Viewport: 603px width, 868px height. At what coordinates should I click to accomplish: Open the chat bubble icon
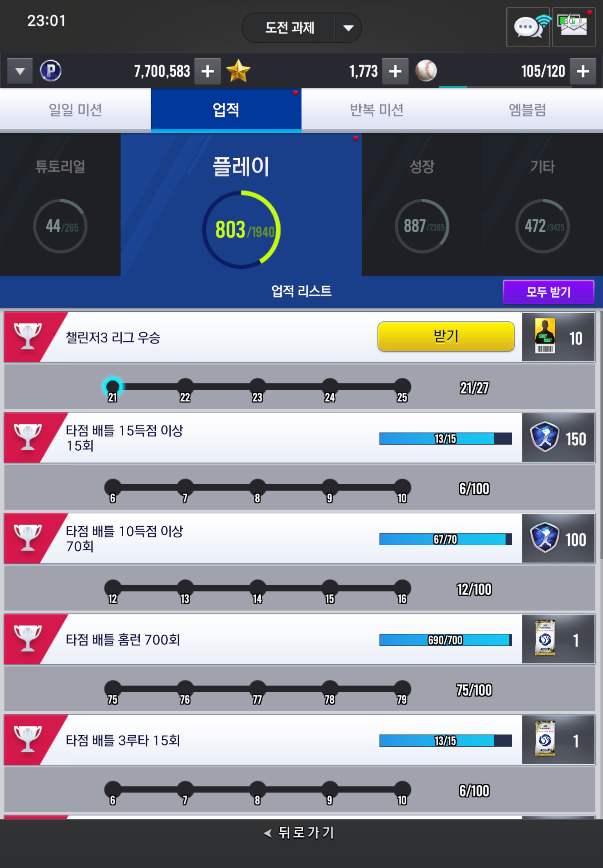528,27
